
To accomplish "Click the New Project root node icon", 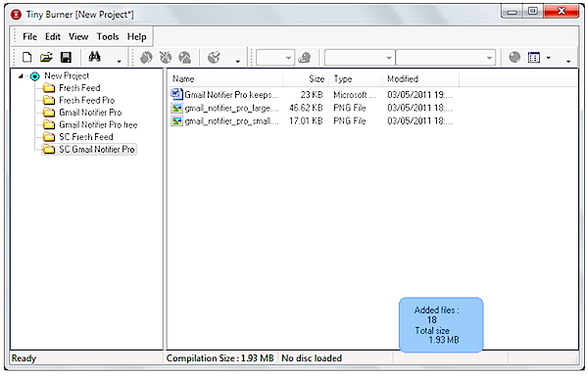I will coord(35,76).
